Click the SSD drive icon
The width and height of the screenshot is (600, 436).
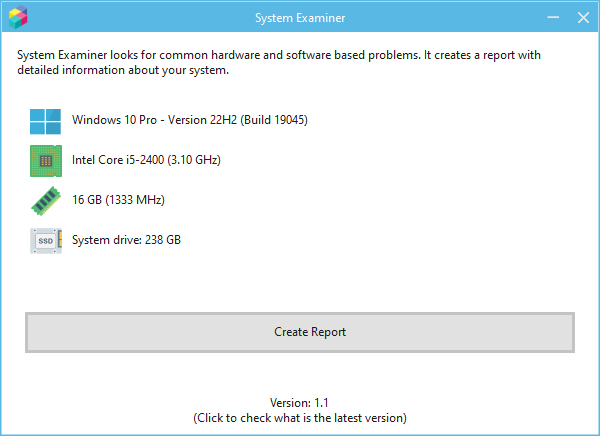[46, 241]
